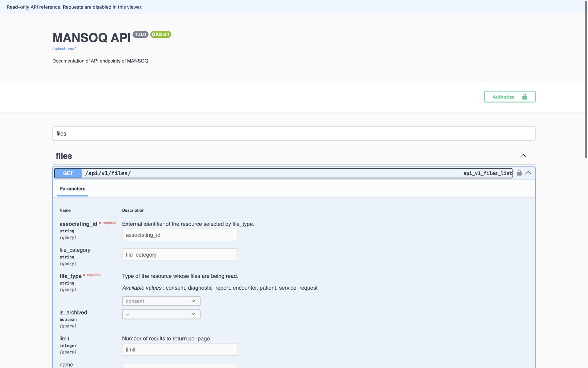The image size is (588, 368).
Task: Click the lock icon in the Authorize button
Action: (525, 97)
